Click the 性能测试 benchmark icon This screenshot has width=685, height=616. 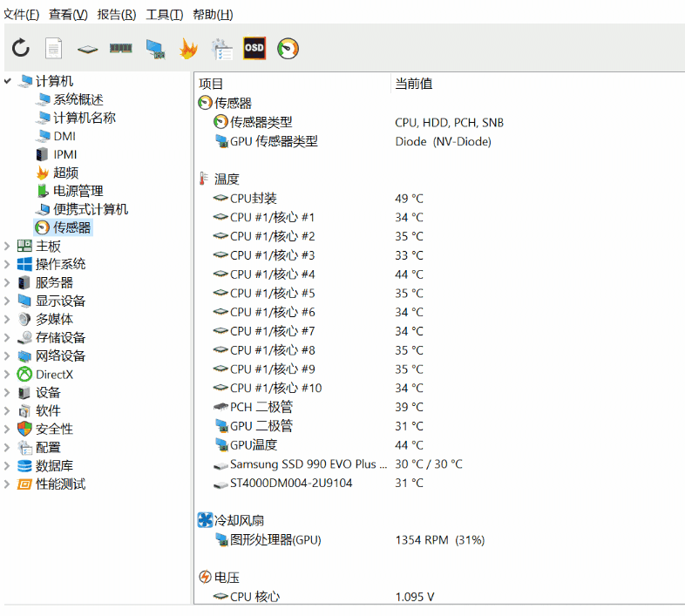click(x=24, y=484)
